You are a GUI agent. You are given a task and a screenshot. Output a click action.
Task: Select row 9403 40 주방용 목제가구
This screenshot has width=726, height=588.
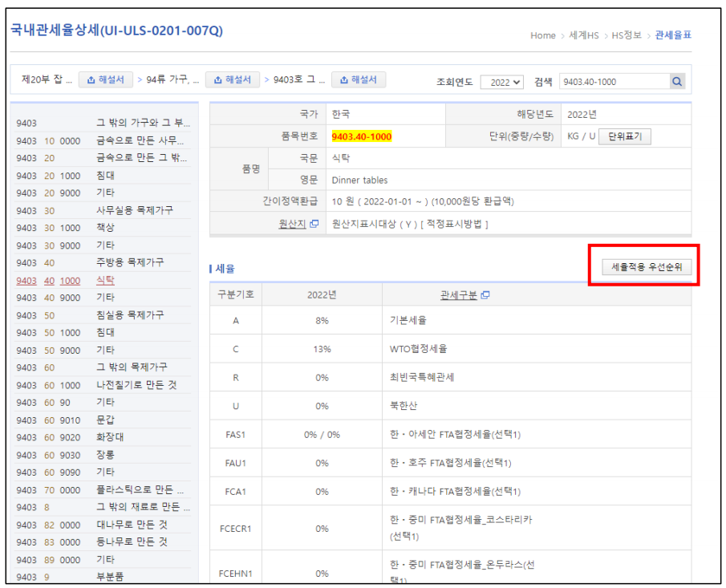[103, 263]
